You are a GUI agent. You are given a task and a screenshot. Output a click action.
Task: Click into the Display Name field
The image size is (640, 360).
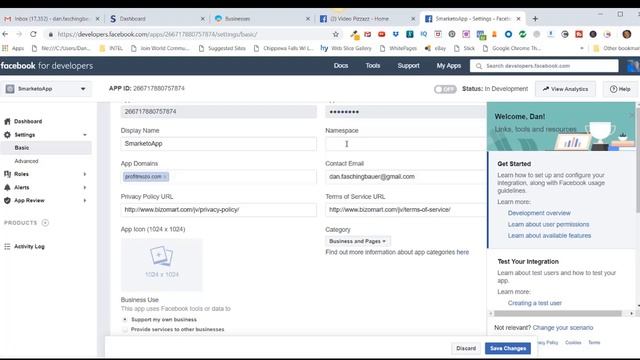coord(218,144)
